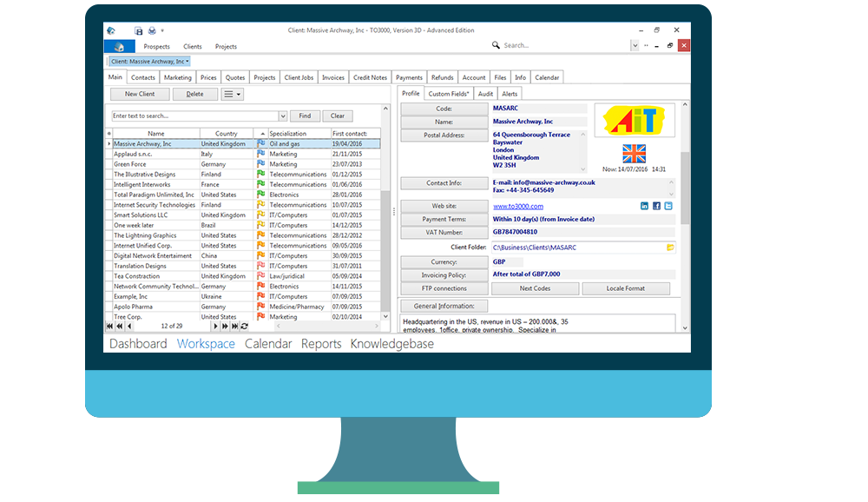Open the Facebook icon beside the web site
Screen dimensions: 868x502
[656, 206]
